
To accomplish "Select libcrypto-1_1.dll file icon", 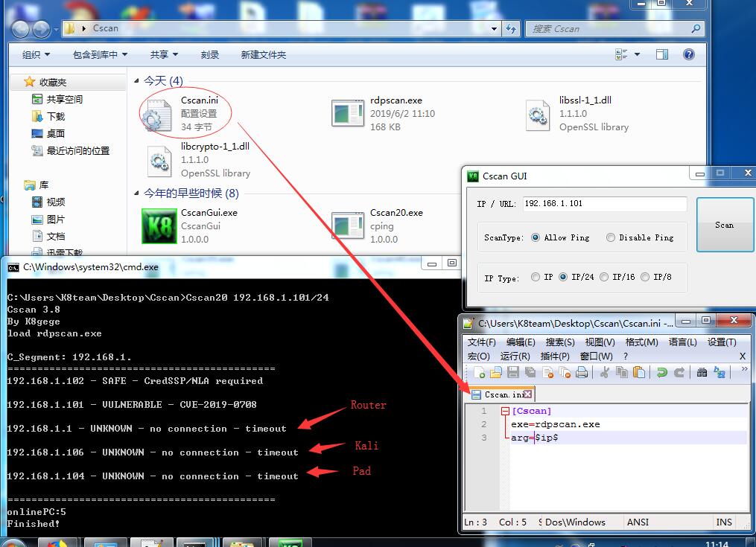I will tap(159, 161).
